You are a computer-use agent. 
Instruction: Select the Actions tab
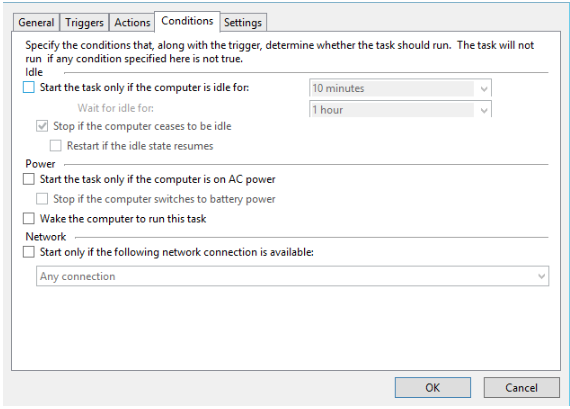[132, 23]
